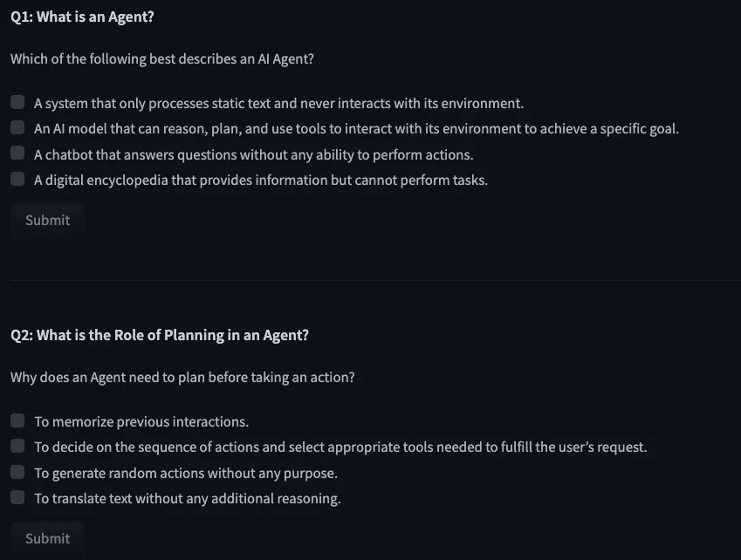Tick the checkbox for 'reason, plan, and use tools'
Screen dimensions: 741x560
click(x=17, y=128)
